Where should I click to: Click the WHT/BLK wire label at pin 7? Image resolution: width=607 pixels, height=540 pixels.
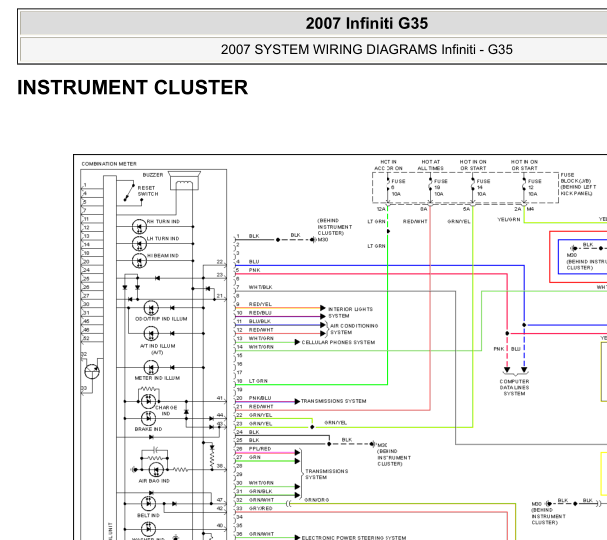click(260, 287)
